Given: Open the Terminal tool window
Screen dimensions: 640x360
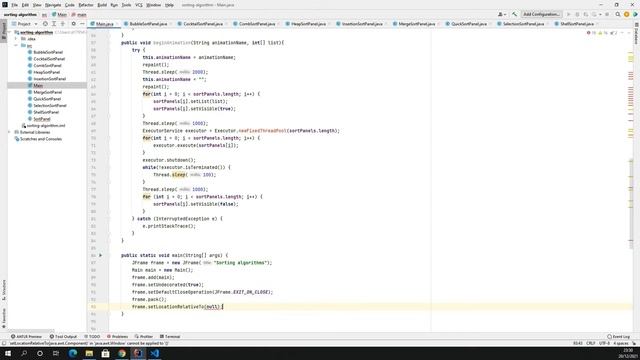Looking at the screenshot, I should tap(170, 337).
